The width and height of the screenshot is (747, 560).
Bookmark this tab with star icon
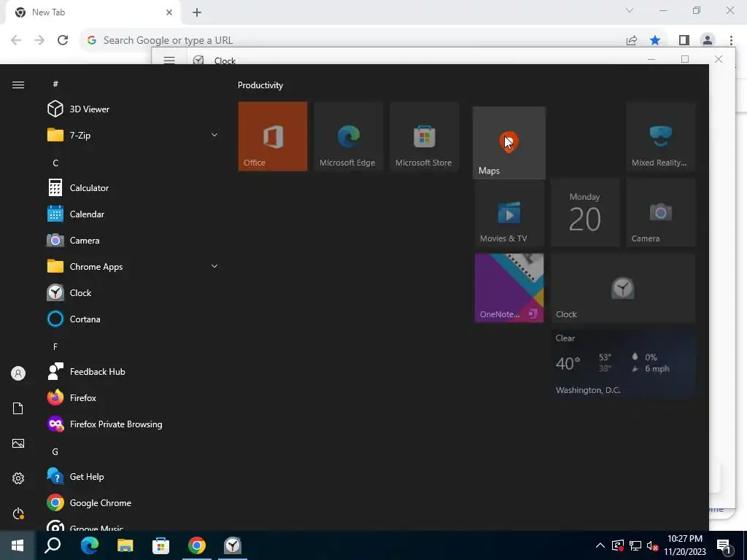(655, 41)
